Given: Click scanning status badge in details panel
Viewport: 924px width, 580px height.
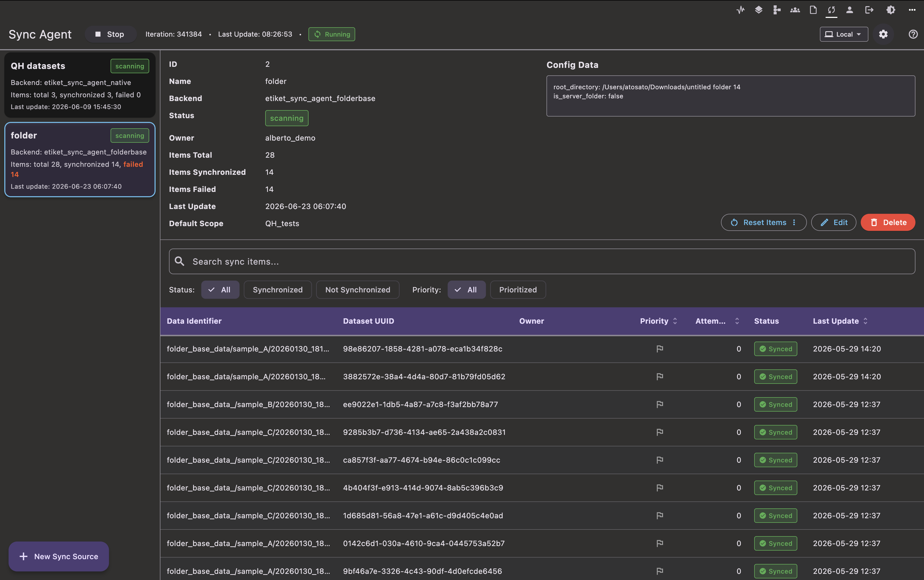Looking at the screenshot, I should [287, 118].
